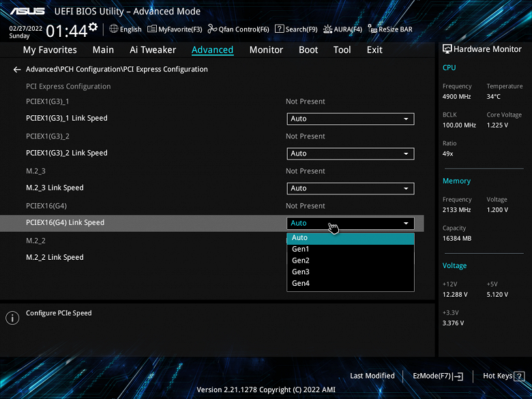Image resolution: width=532 pixels, height=399 pixels.
Task: Click the Hardware Monitor screen icon
Action: click(x=447, y=49)
